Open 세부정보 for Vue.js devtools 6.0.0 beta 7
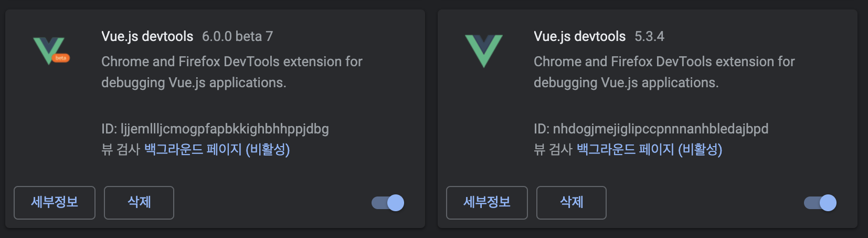Screen dimensions: 868x238 pos(55,202)
